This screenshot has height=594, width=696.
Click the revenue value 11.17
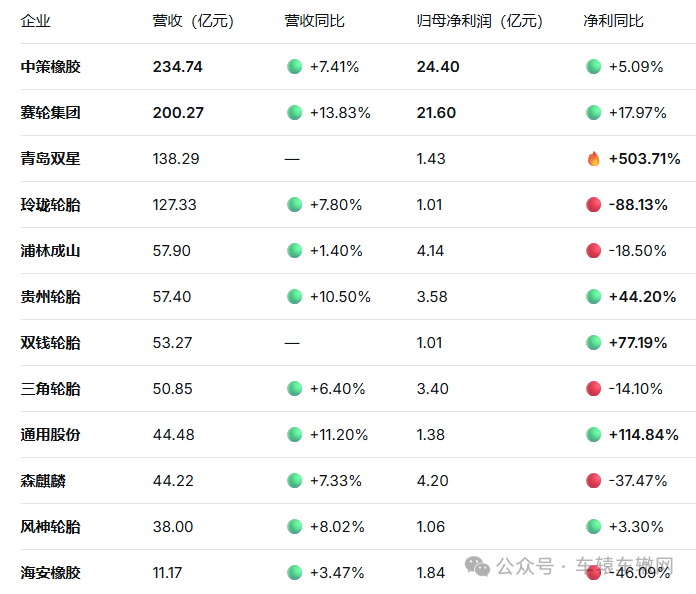point(167,573)
